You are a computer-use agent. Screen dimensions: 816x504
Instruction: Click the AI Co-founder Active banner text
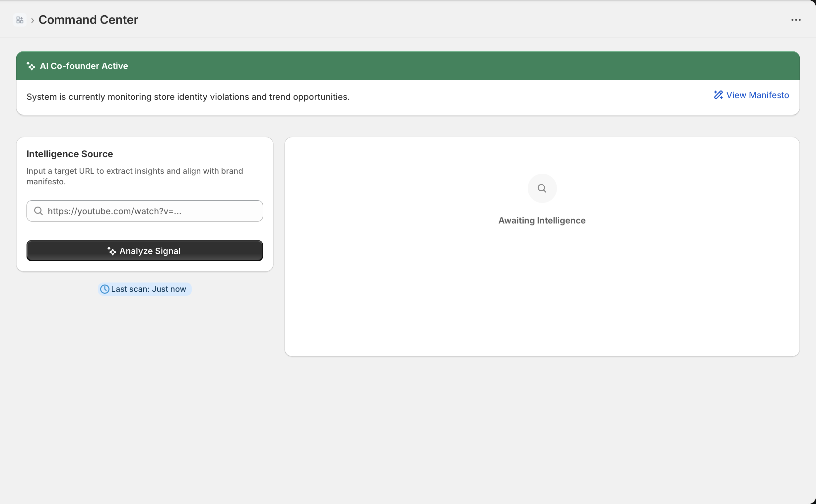[x=84, y=66]
